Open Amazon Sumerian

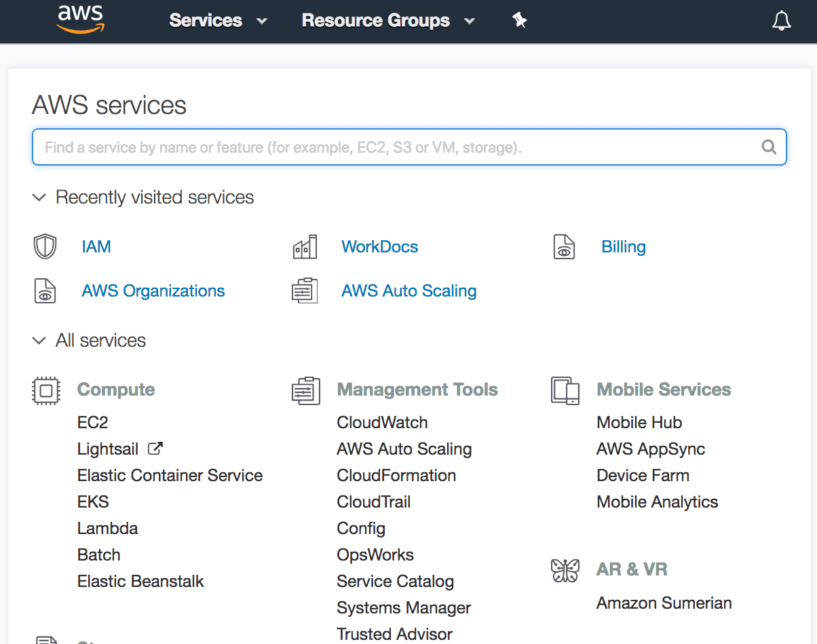point(664,603)
